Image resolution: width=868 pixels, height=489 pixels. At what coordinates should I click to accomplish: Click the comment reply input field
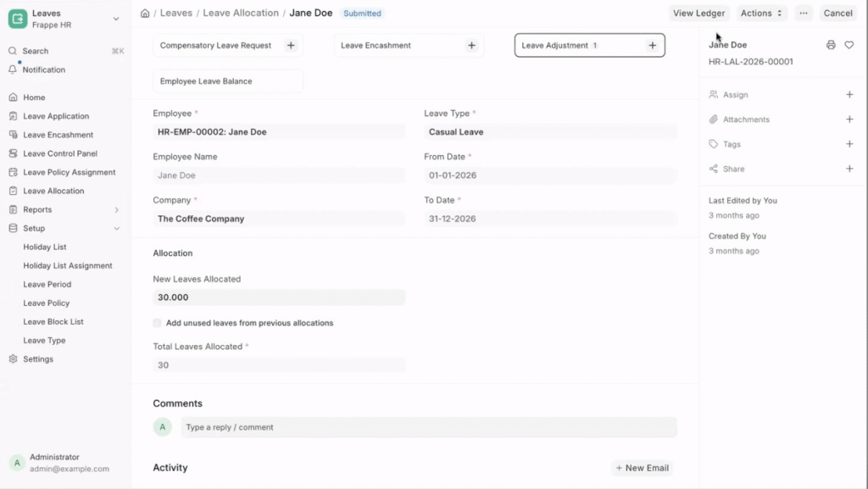coord(429,427)
